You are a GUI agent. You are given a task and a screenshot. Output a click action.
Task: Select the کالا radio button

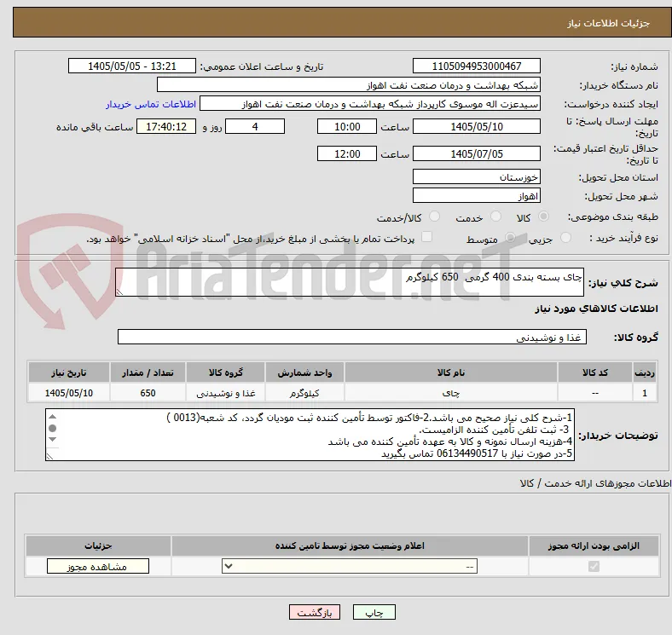click(543, 216)
